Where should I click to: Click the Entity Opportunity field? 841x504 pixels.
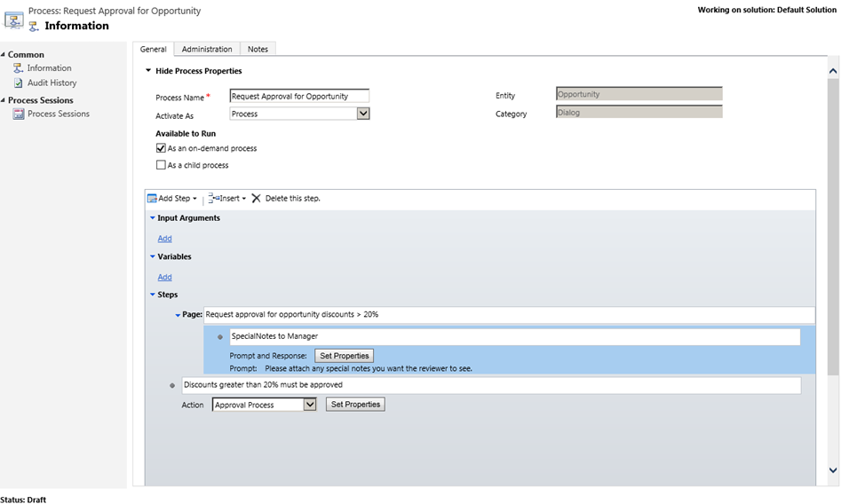tap(639, 94)
